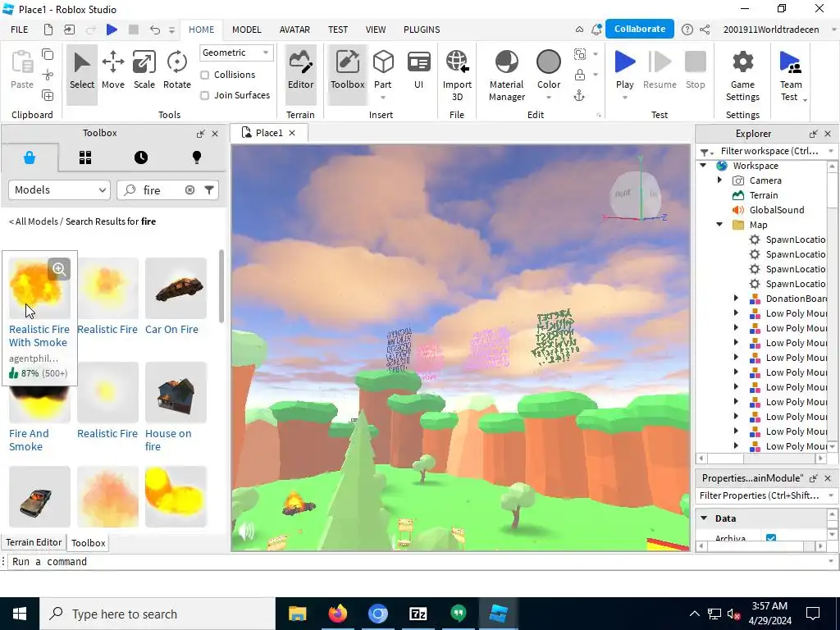
Task: Collapse the Data properties section
Action: click(x=704, y=518)
